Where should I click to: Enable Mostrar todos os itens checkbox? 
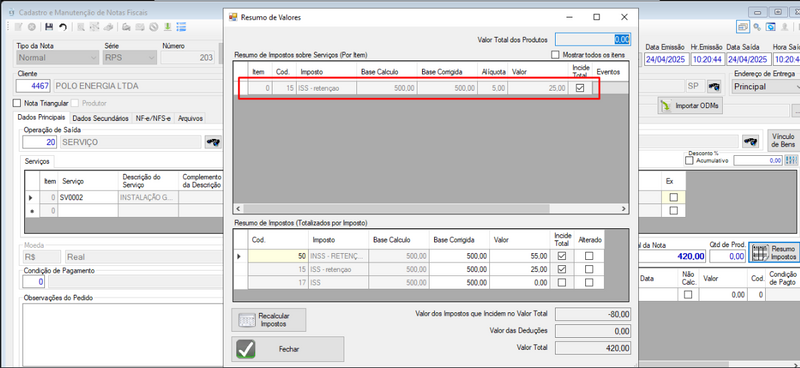point(556,55)
